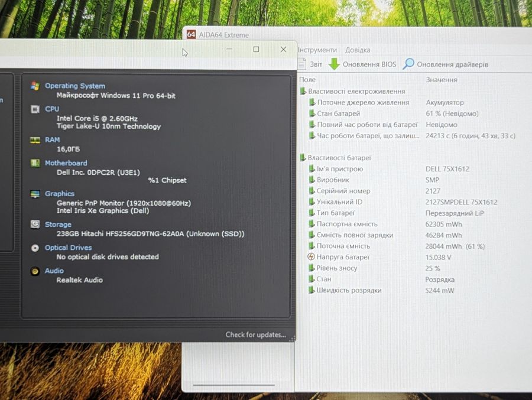532x400 pixels.
Task: Click the driver update magnifier icon
Action: click(x=408, y=63)
